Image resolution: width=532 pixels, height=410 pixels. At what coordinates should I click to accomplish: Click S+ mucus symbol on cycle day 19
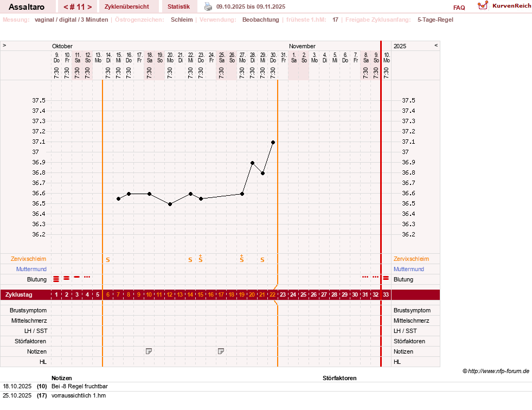click(241, 258)
